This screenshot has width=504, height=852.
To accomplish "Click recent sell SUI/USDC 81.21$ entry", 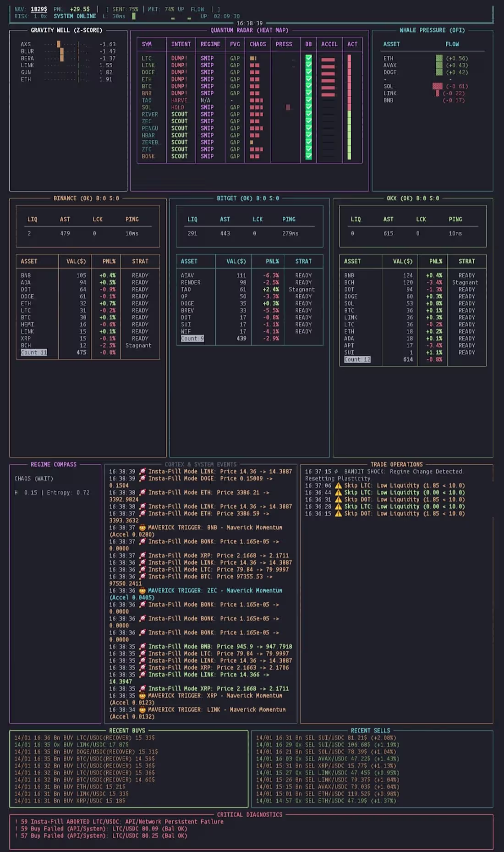I will point(326,738).
